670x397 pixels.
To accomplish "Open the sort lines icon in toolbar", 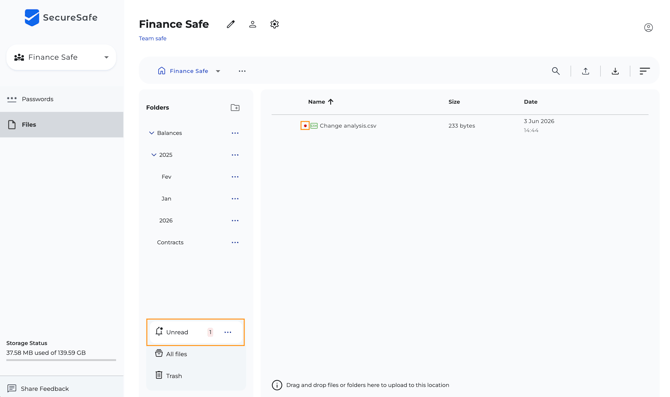I will pyautogui.click(x=644, y=71).
